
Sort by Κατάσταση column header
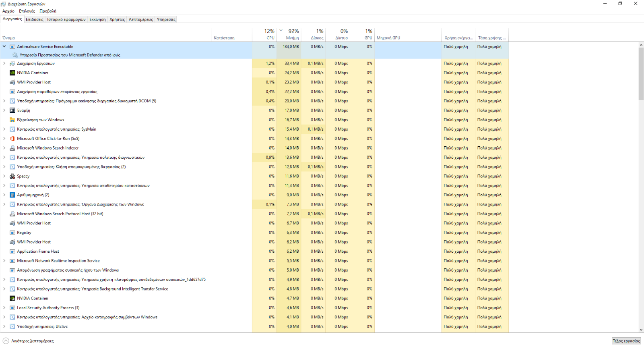[232, 35]
